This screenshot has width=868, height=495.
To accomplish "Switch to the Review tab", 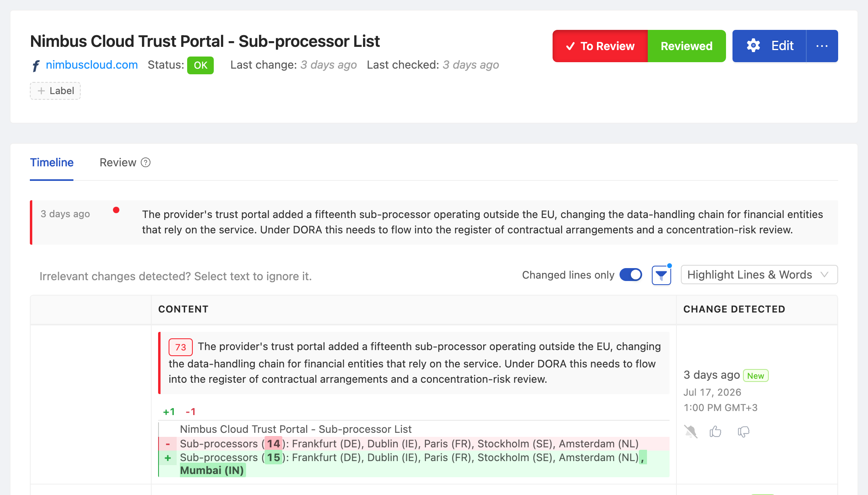I will 118,162.
